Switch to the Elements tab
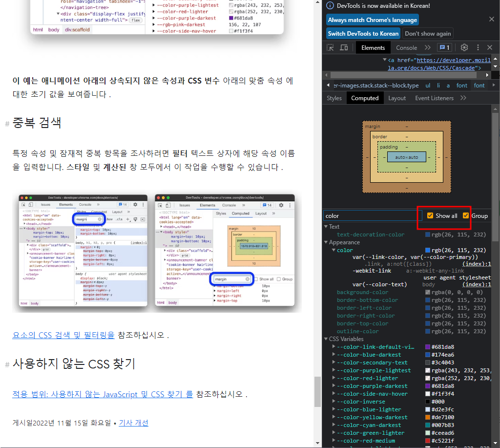Viewport: 500px width, 448px height. point(373,47)
